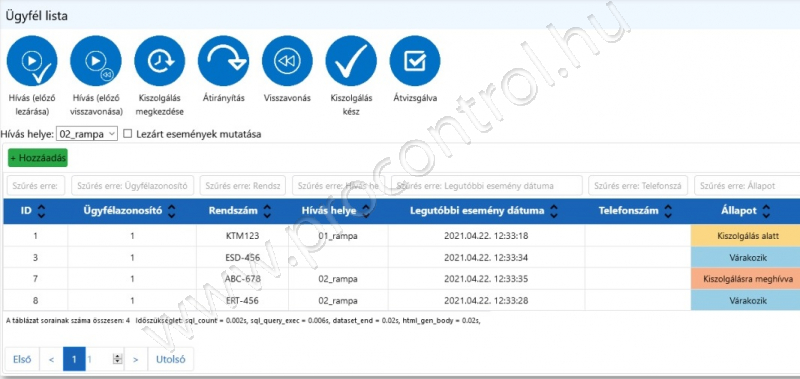The image size is (800, 379).
Task: Start service with Kiszolgálás megkezdése icon
Action: coord(160,61)
